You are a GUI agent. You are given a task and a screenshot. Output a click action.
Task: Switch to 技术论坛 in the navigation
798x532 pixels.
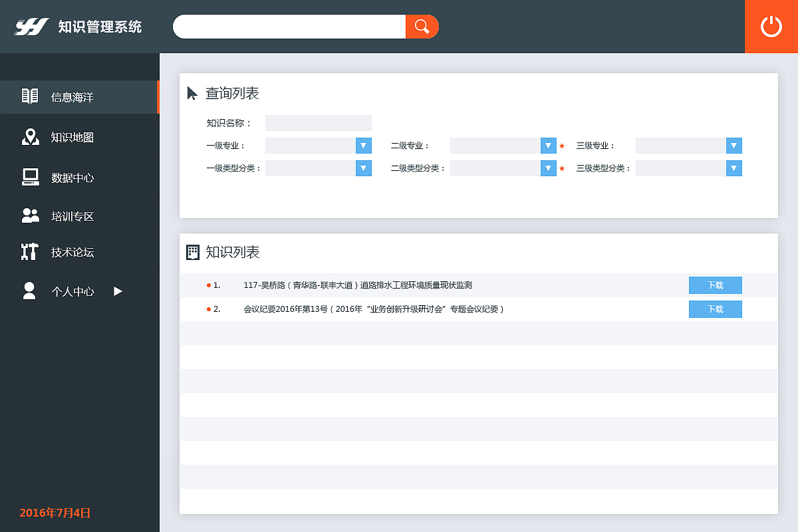tap(73, 252)
